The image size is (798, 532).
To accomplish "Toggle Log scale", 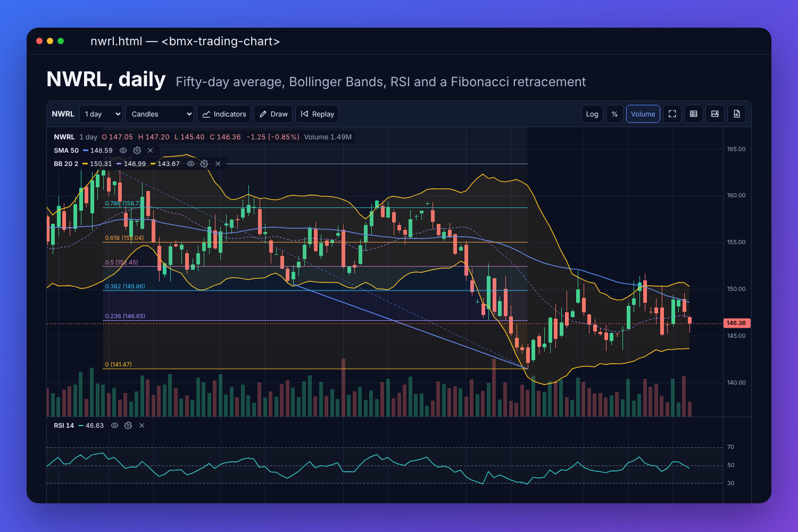I will coord(592,114).
